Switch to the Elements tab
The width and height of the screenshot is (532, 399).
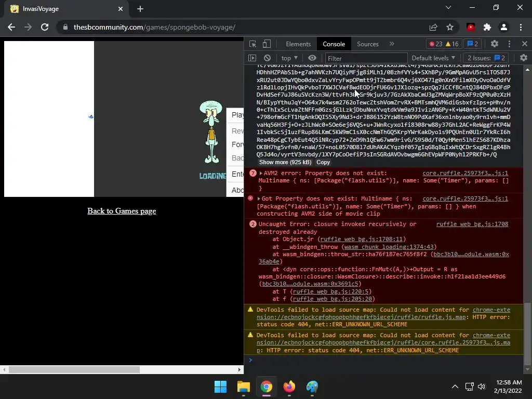(x=298, y=44)
